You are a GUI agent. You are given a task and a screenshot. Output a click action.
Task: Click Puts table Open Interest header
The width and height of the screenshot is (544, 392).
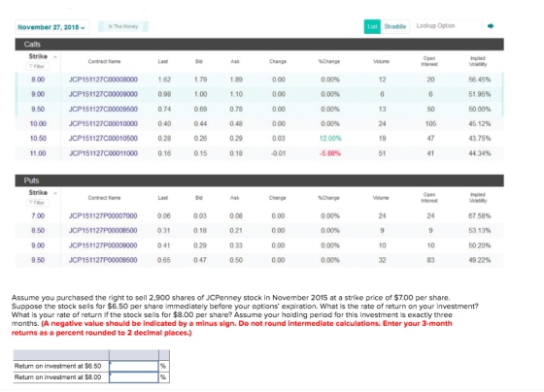coord(429,198)
